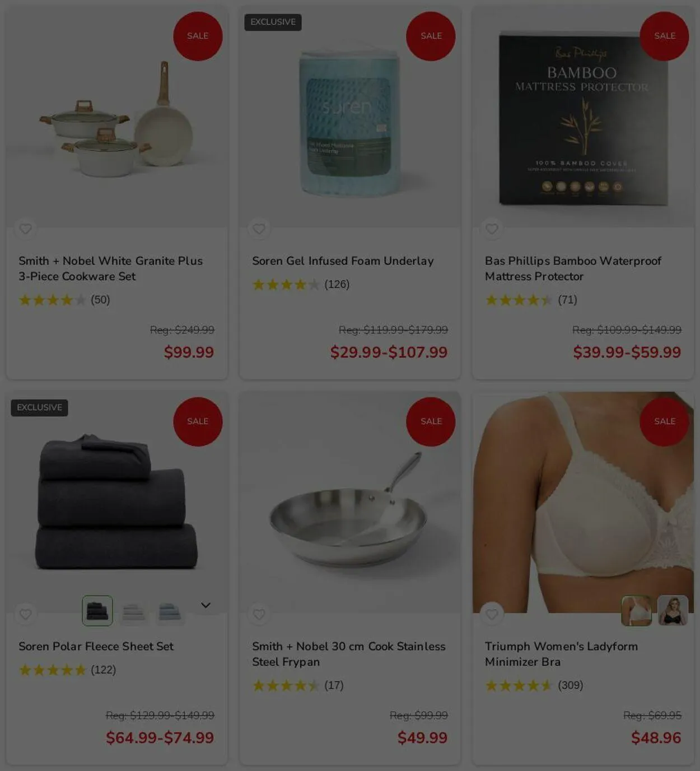Click SALE badge on Cookware Set

point(198,36)
